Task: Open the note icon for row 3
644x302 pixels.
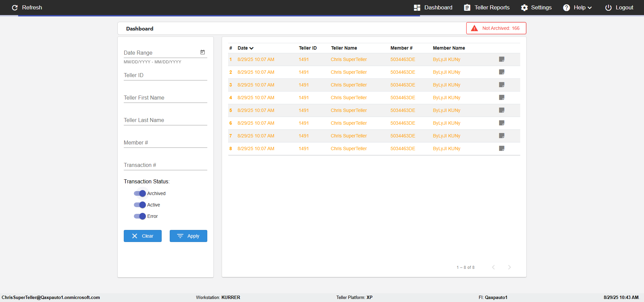Action: tap(502, 85)
